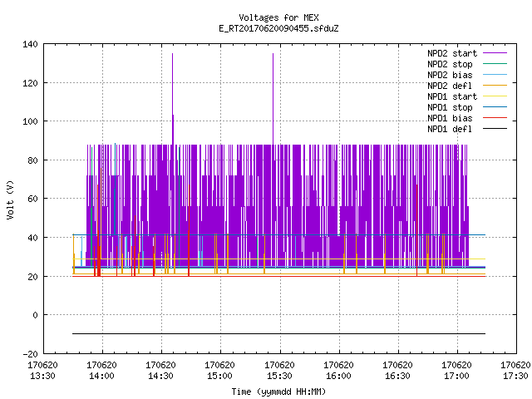Click the purple NPD2 start legend line
The image size is (532, 399).
(x=495, y=53)
